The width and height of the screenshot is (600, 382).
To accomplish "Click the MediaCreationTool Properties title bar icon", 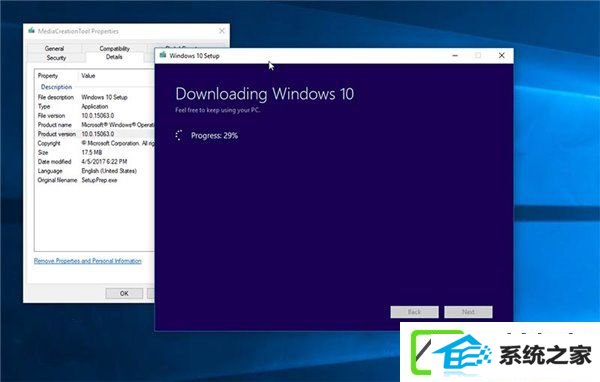I will pos(31,31).
